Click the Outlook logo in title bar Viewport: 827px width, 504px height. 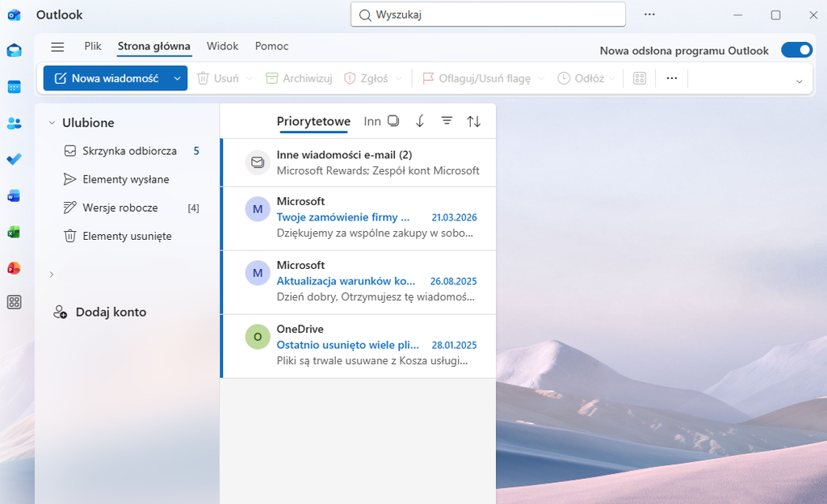tap(15, 15)
